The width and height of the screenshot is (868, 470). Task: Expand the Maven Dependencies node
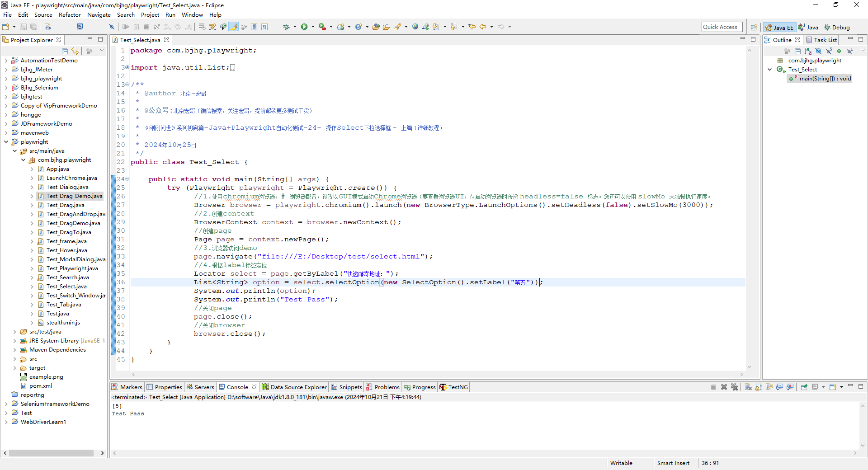tap(14, 350)
